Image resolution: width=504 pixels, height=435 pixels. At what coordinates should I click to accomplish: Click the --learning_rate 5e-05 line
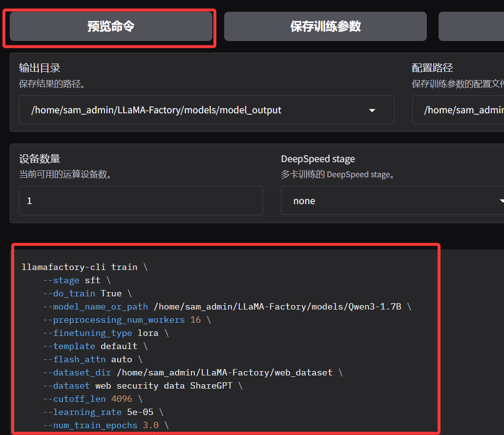click(103, 412)
